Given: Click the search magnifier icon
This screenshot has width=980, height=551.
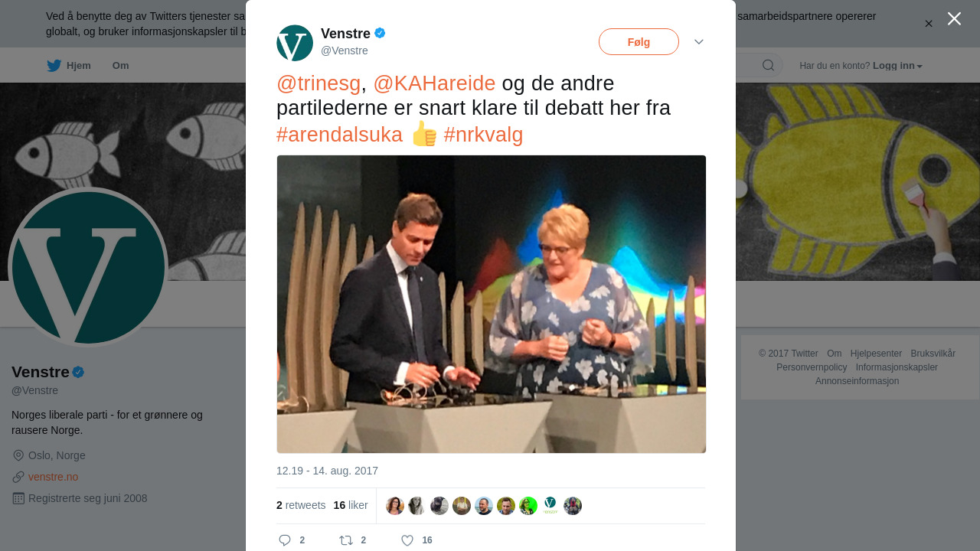Looking at the screenshot, I should pyautogui.click(x=768, y=66).
